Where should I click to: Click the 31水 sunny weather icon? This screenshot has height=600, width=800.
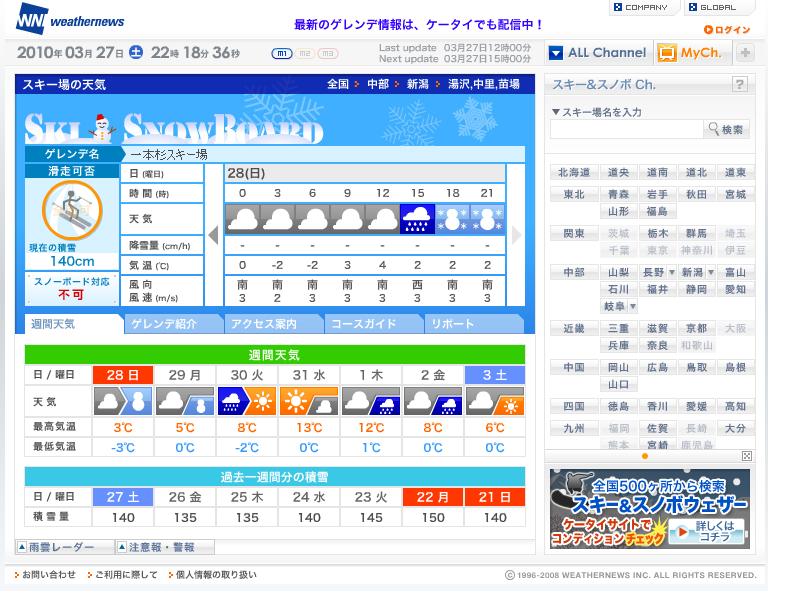309,401
